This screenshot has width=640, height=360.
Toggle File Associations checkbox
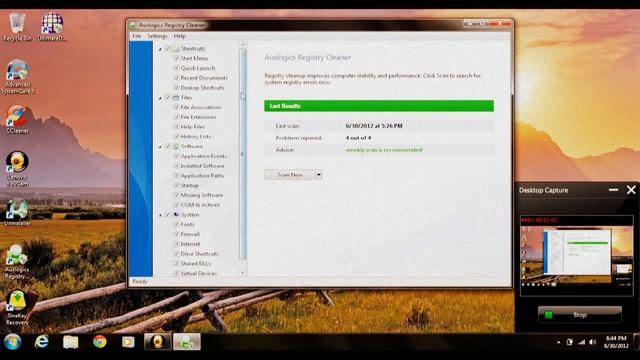[x=177, y=107]
